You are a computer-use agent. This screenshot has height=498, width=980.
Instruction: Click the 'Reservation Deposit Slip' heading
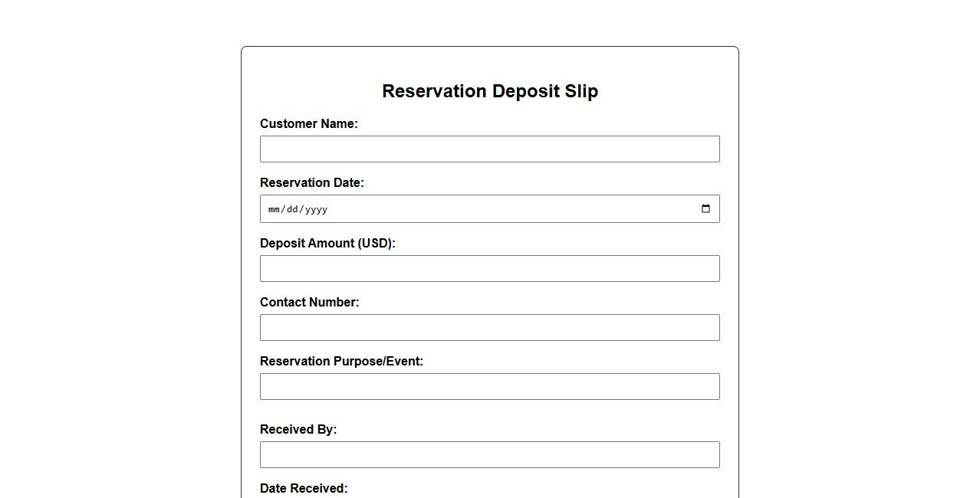coord(489,91)
